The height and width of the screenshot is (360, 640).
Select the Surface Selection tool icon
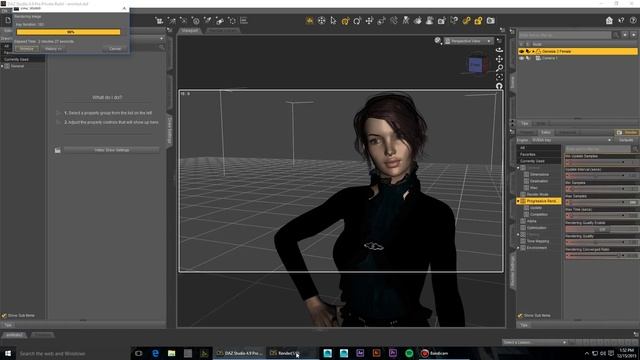418,20
